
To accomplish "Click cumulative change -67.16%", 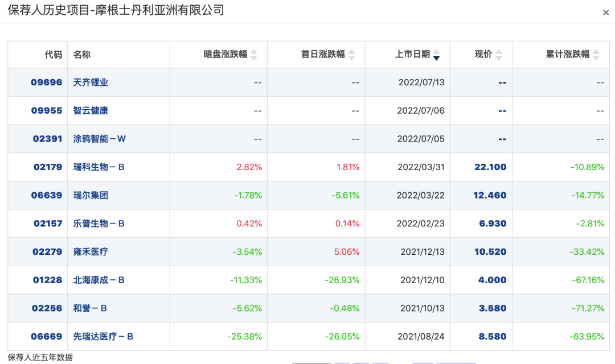I will [x=588, y=280].
